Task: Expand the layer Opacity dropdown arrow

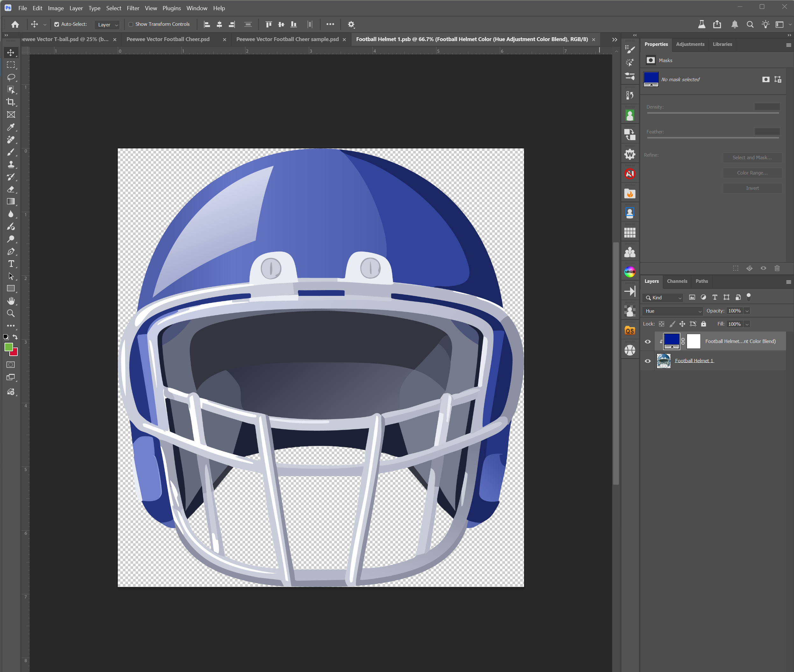Action: coord(747,311)
